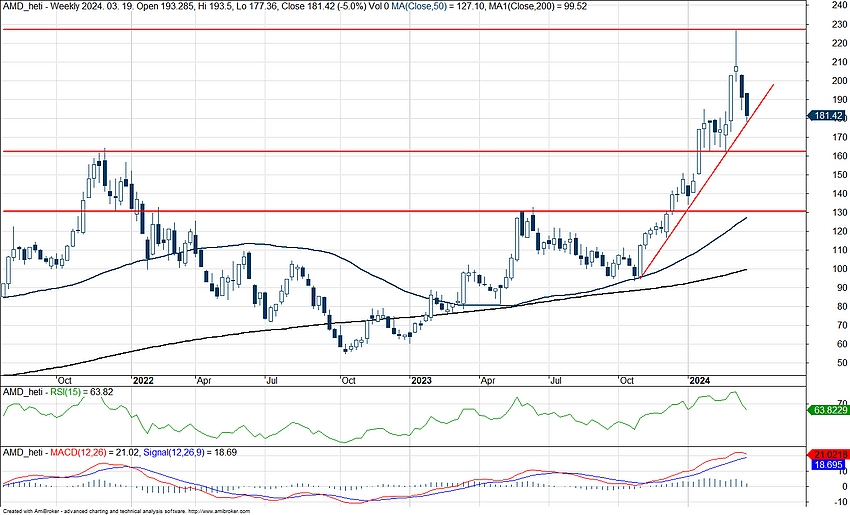Click the -10 label on the MACD axis
850x515 pixels.
point(841,502)
